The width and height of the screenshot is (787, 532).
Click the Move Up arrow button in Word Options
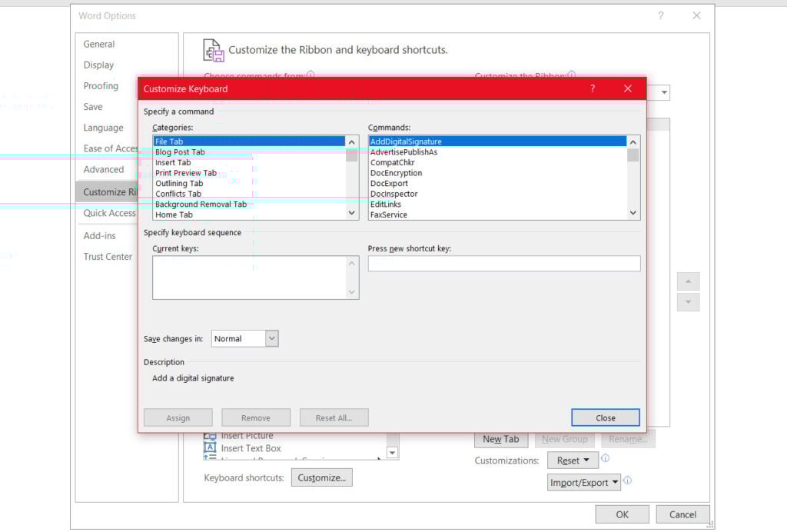coord(688,281)
